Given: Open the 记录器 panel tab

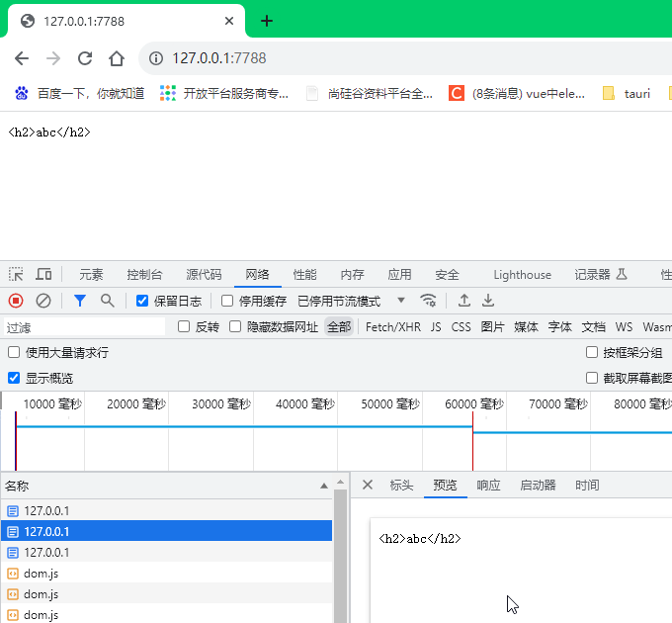Looking at the screenshot, I should click(x=601, y=274).
